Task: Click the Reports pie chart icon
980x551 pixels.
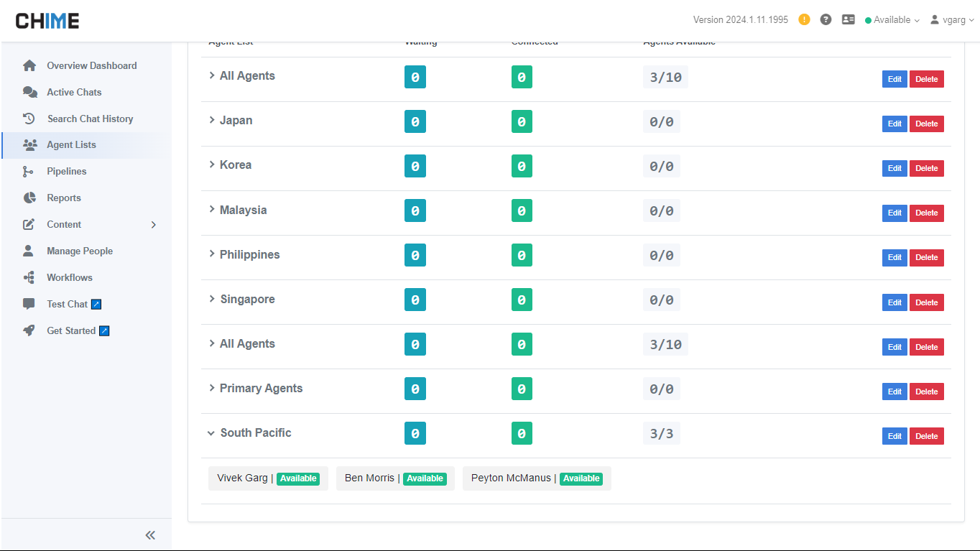Action: tap(29, 198)
